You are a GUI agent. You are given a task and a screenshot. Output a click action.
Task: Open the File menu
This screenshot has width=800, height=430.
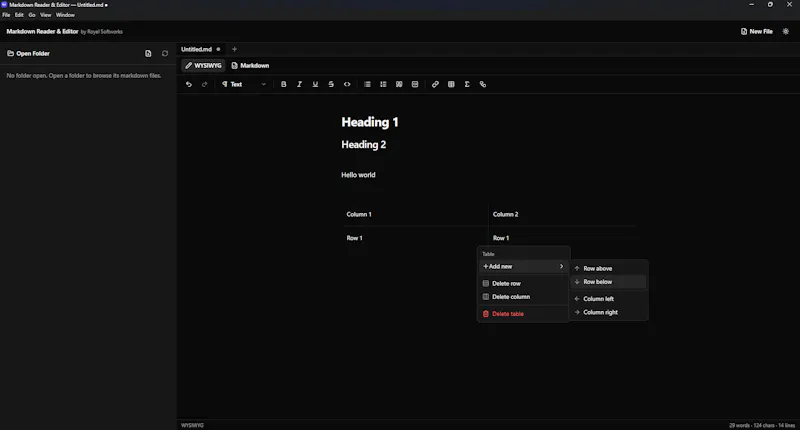(x=6, y=15)
